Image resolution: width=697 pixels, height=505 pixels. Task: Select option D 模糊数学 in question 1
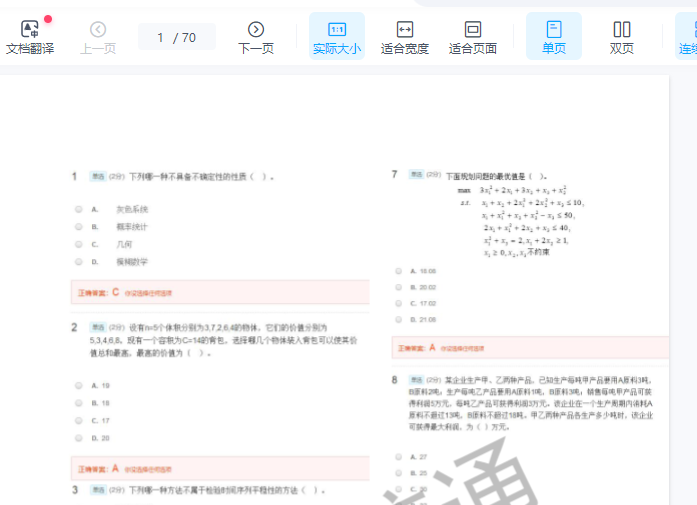(79, 261)
